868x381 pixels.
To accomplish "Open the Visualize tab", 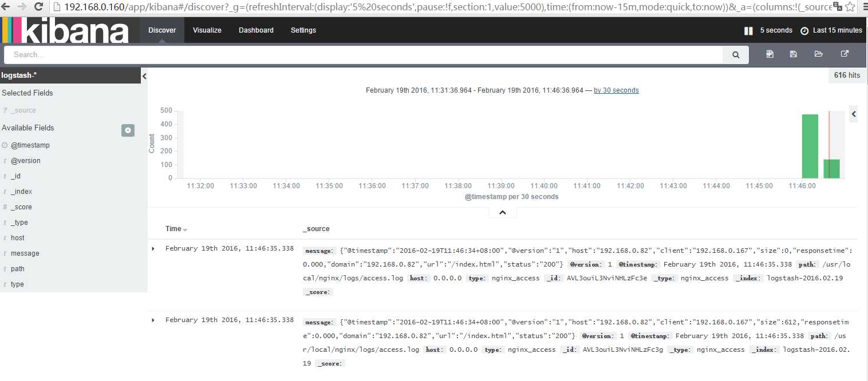I will click(x=207, y=30).
